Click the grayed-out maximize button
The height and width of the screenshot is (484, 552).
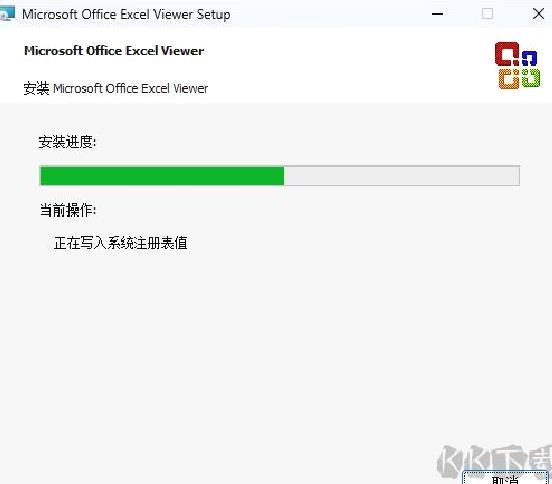487,14
